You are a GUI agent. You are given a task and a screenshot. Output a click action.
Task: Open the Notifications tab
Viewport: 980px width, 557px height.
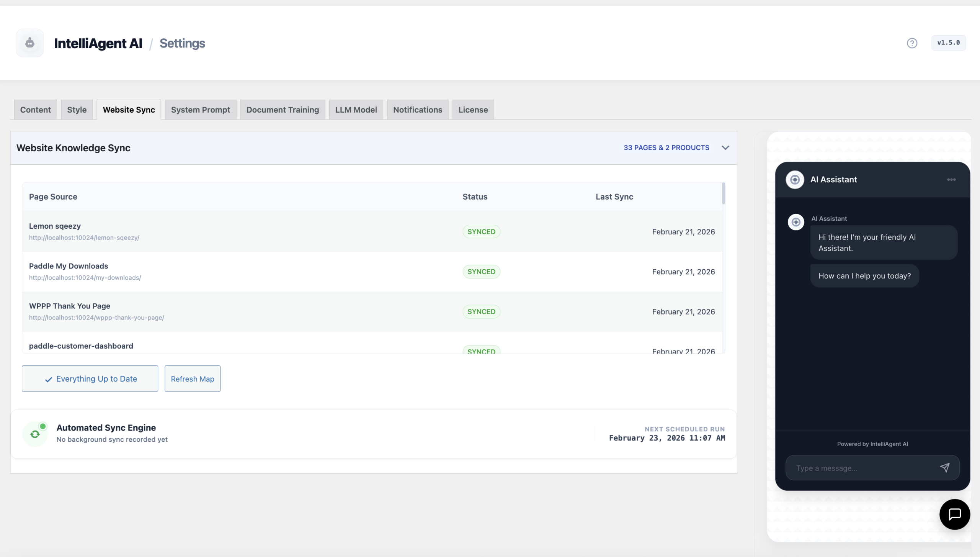click(x=417, y=110)
